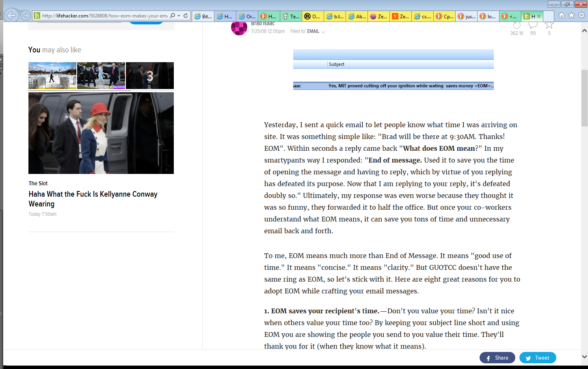Click the 'You may also like' heading

[55, 50]
